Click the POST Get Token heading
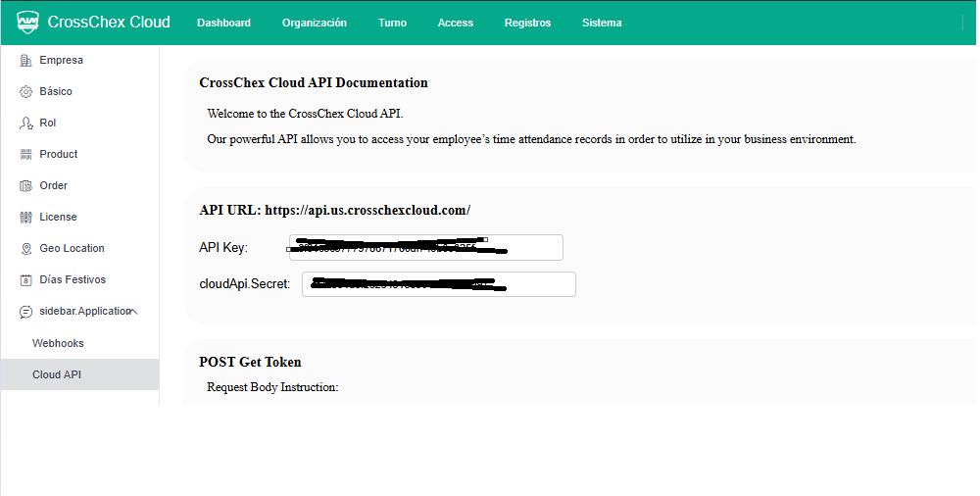This screenshot has width=980, height=496. [x=250, y=362]
